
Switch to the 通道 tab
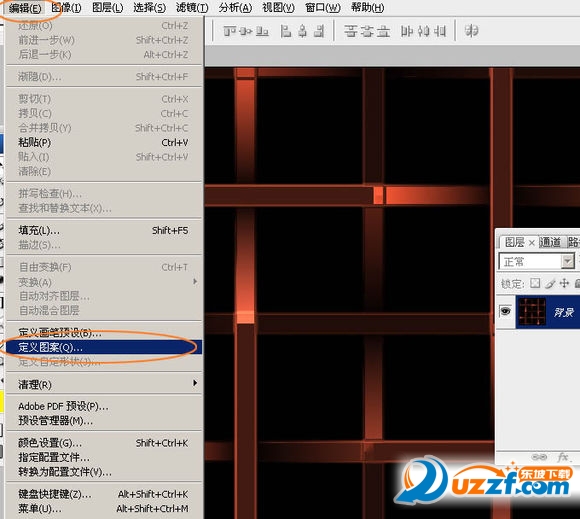click(550, 242)
